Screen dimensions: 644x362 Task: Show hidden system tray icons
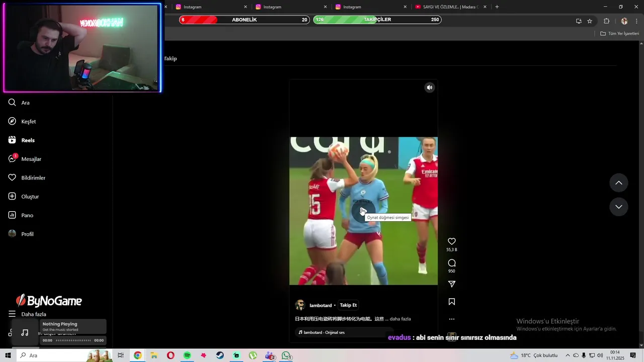(x=568, y=355)
